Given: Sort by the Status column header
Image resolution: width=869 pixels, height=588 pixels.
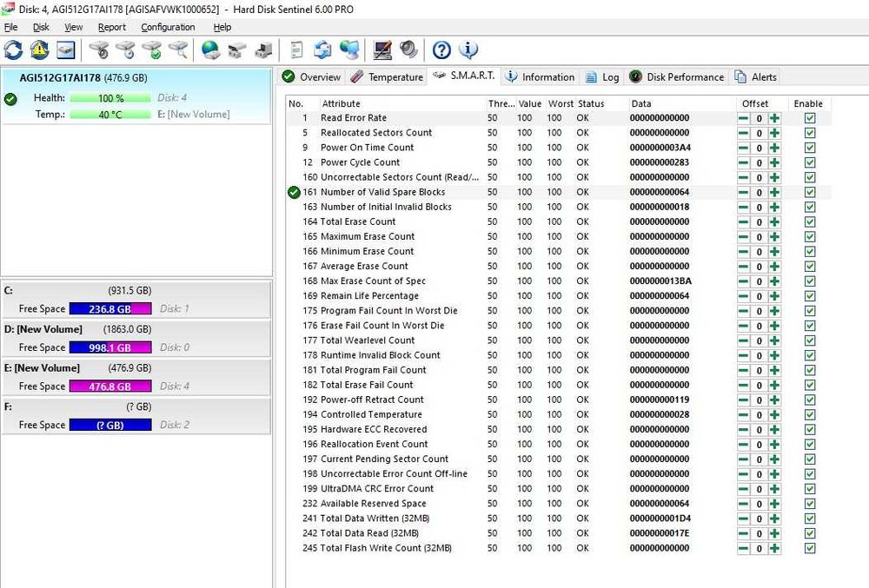Looking at the screenshot, I should click(x=600, y=103).
